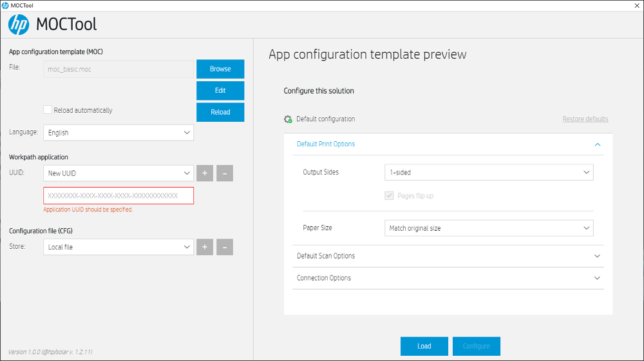Click the Configure button

pos(477,346)
